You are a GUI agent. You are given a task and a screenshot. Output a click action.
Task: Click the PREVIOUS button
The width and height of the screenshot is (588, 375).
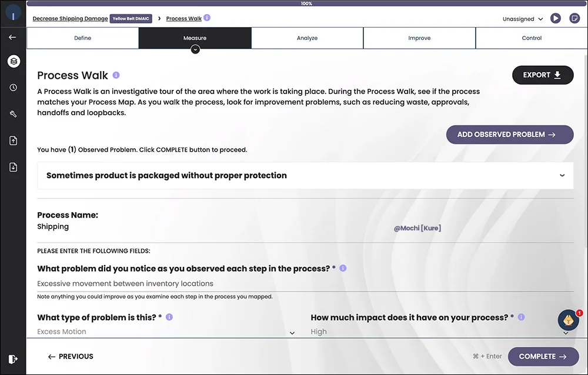click(71, 357)
